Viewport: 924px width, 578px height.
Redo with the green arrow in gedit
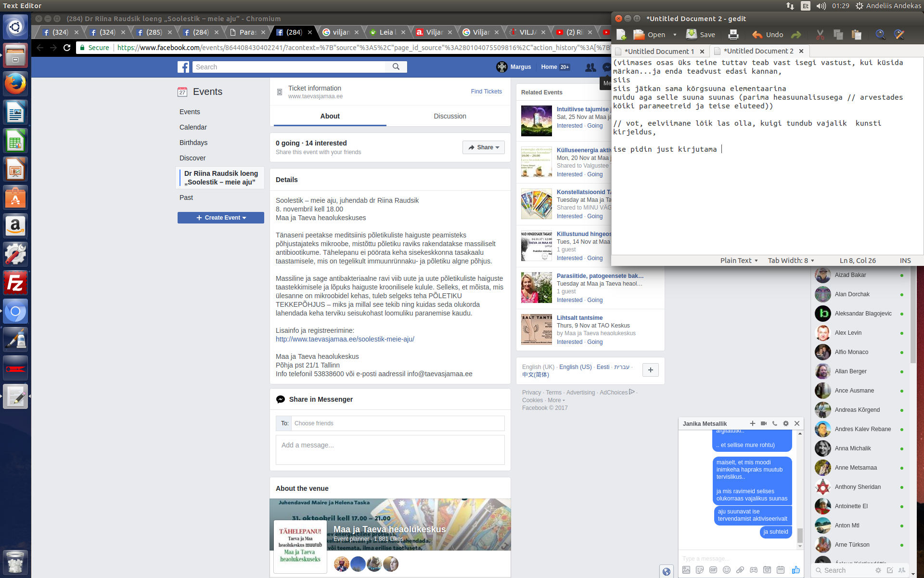click(x=796, y=35)
